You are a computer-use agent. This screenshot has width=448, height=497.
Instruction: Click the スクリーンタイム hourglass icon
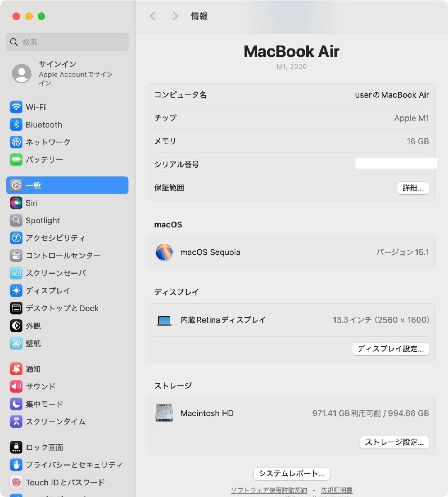pyautogui.click(x=16, y=421)
